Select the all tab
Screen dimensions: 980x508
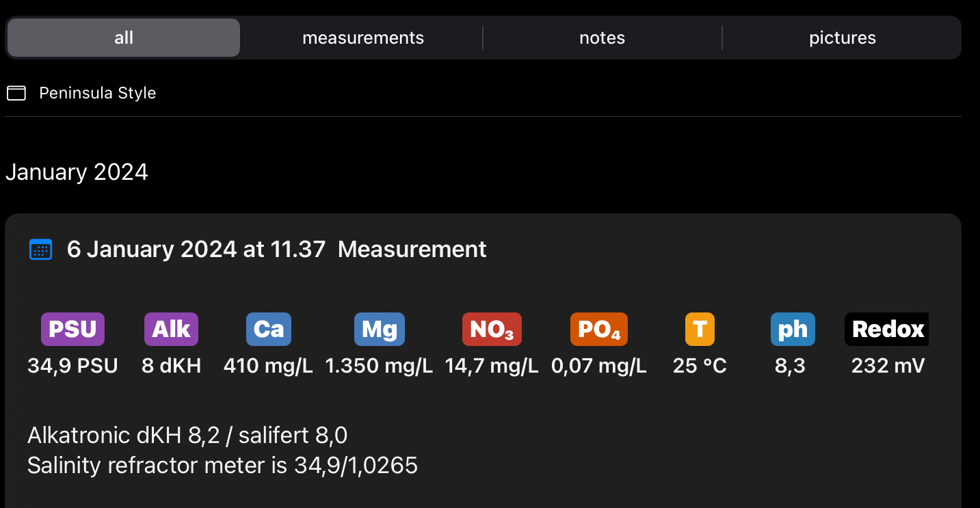click(124, 38)
